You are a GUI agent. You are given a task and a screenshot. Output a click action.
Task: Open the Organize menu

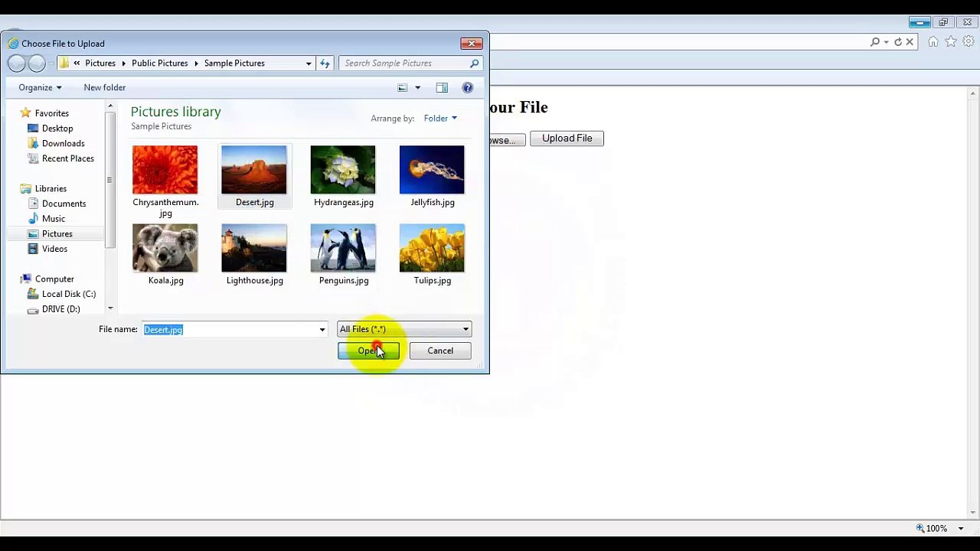(x=40, y=87)
